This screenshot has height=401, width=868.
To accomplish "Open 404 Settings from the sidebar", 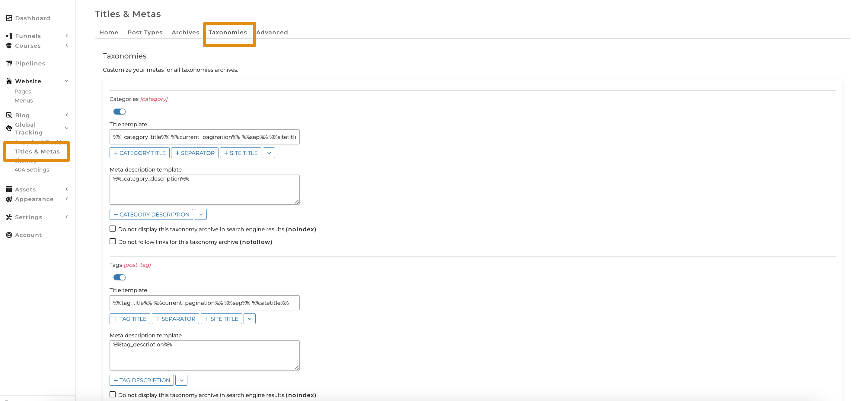I will (x=32, y=169).
